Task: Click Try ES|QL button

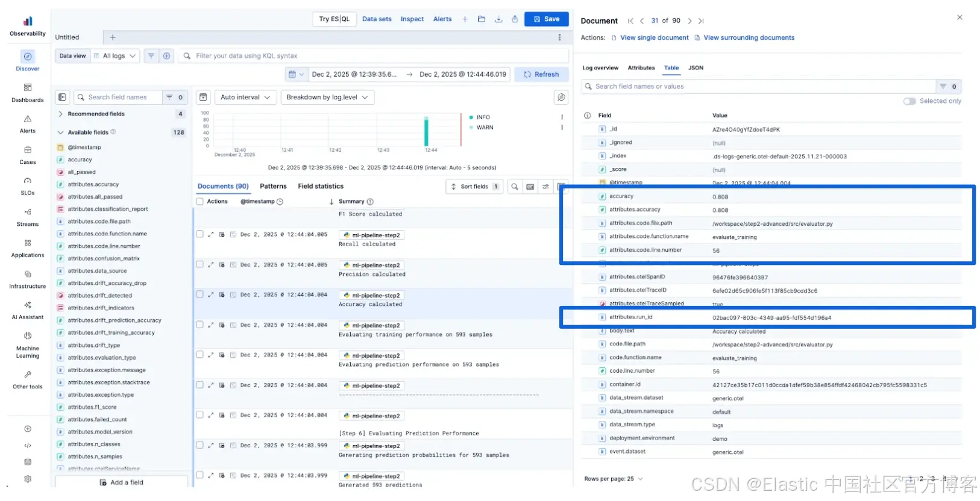Action: pos(335,19)
